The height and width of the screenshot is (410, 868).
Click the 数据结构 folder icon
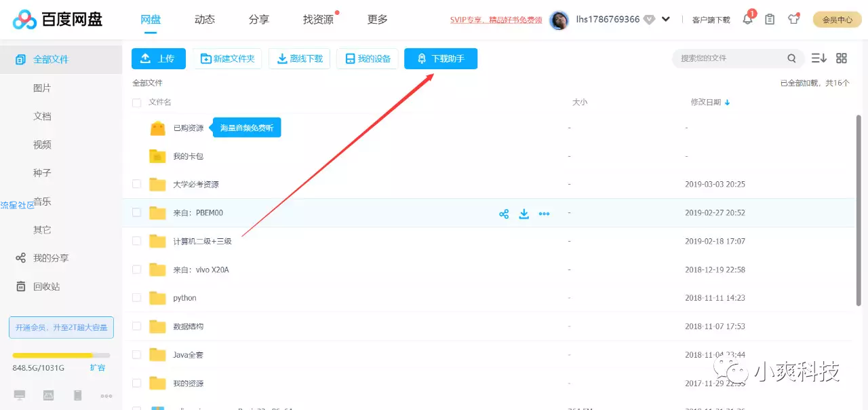tap(157, 327)
